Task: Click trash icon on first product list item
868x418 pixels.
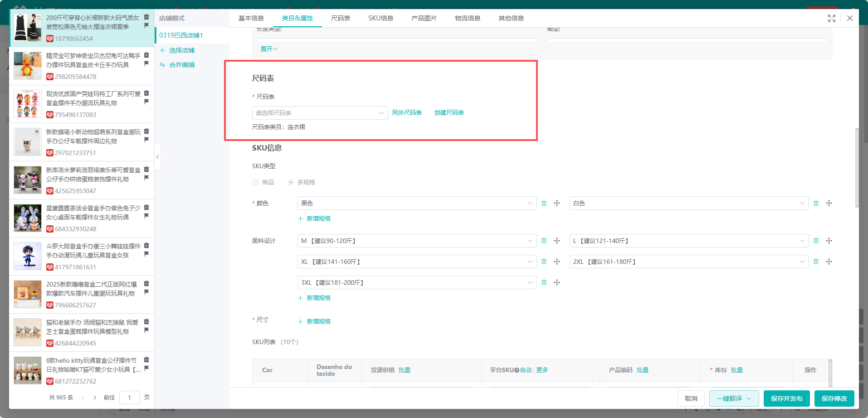Action: [x=146, y=17]
